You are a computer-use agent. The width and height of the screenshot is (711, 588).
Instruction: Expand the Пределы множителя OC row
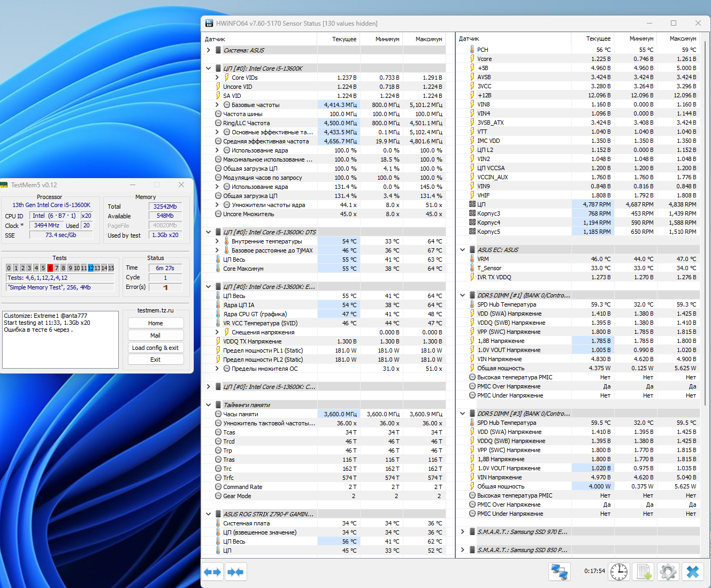point(217,369)
